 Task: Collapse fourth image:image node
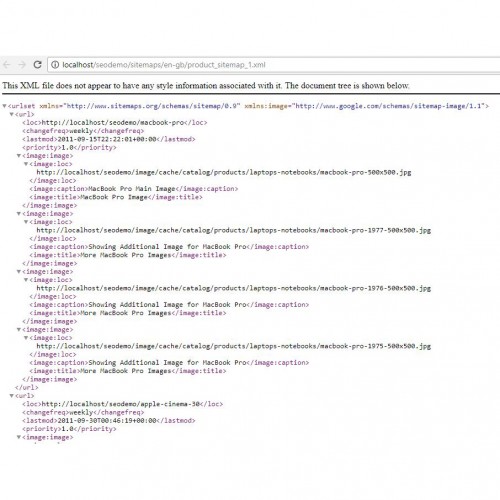coord(19,330)
